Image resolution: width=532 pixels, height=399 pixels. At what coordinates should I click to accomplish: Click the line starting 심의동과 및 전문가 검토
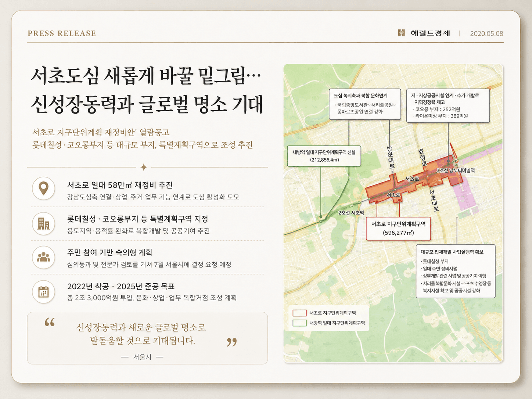point(149,265)
